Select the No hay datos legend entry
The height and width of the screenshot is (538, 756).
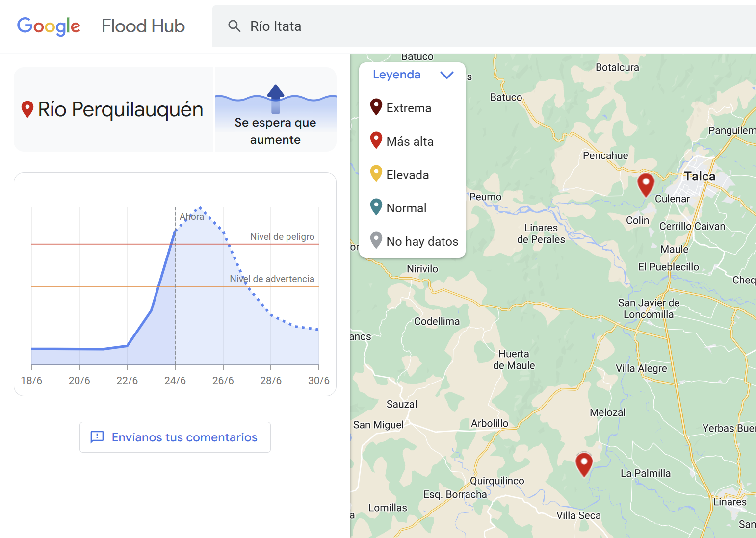[x=422, y=242]
